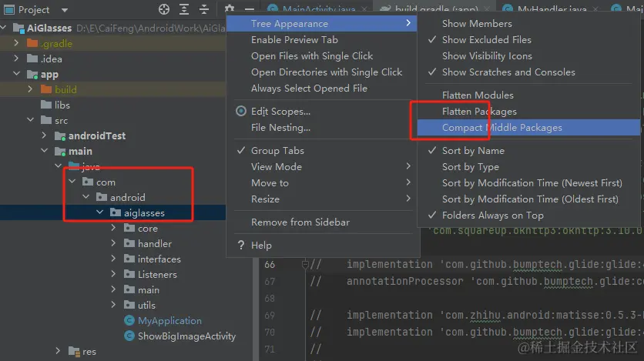Click the interfaces package icon
The width and height of the screenshot is (644, 361).
pyautogui.click(x=129, y=259)
